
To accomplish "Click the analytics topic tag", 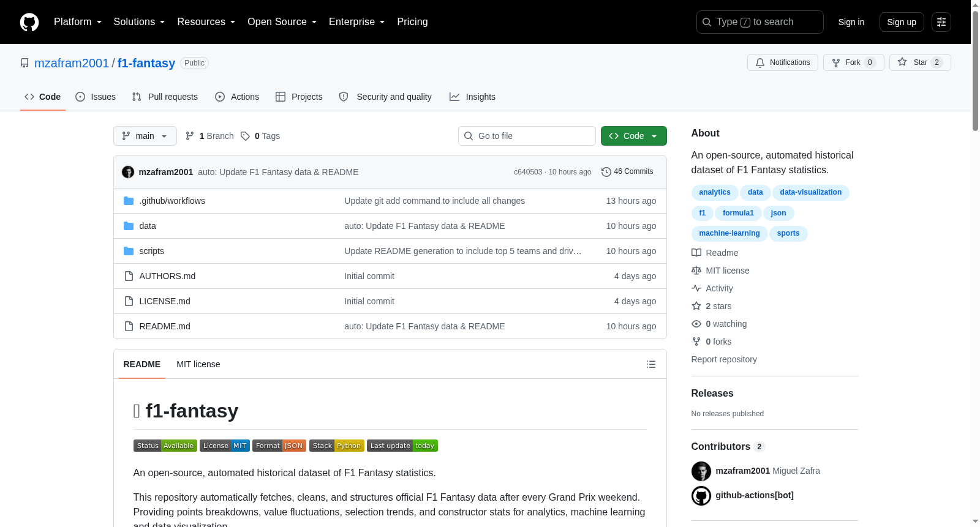I will pyautogui.click(x=715, y=192).
